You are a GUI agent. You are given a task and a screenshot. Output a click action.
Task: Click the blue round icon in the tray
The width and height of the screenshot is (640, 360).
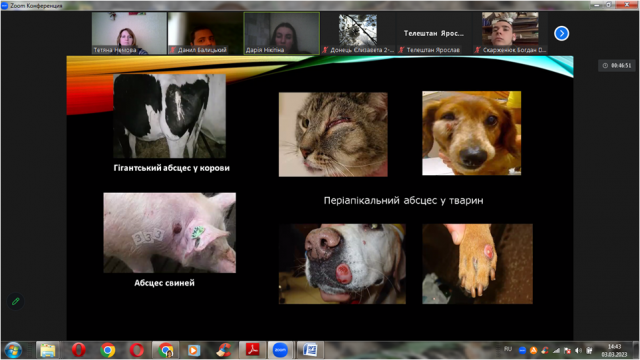coord(522,351)
